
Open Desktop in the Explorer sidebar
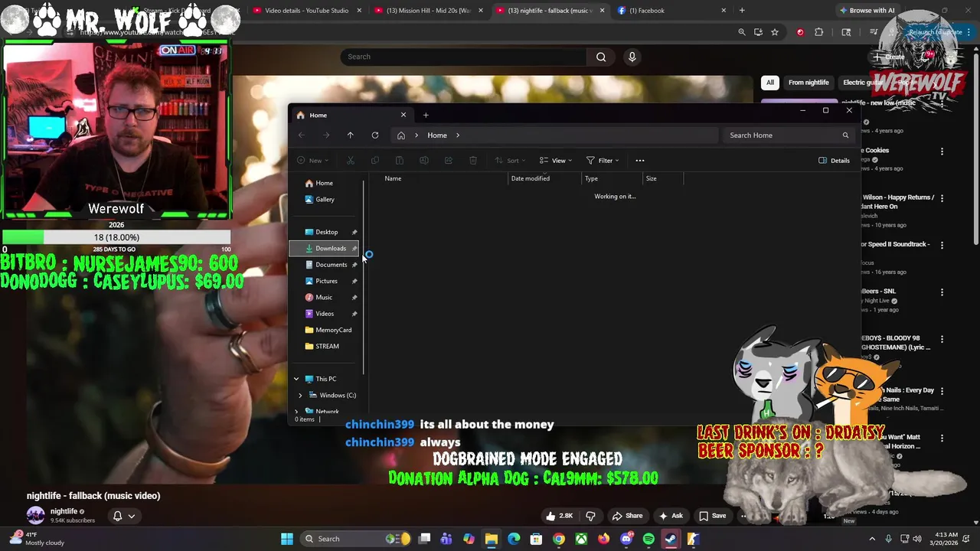(x=324, y=233)
